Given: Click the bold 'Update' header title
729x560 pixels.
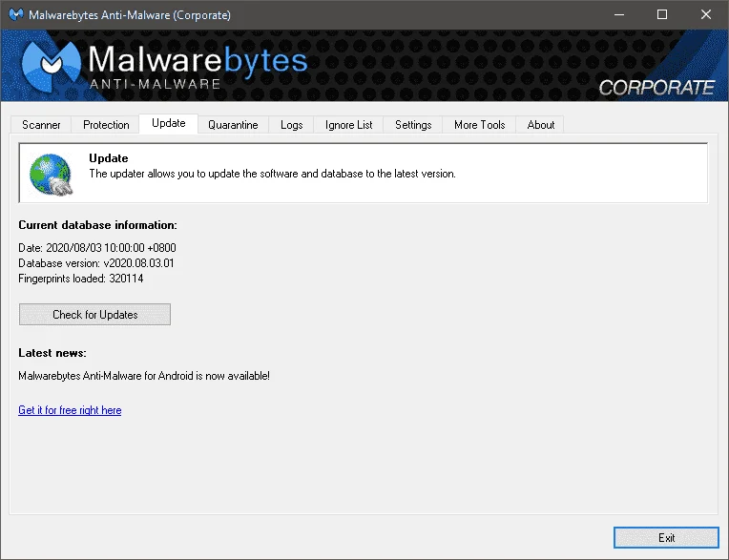Looking at the screenshot, I should (x=109, y=158).
